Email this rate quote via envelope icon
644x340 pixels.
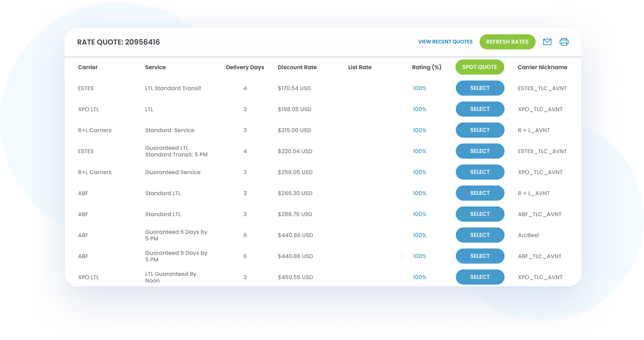click(x=547, y=42)
